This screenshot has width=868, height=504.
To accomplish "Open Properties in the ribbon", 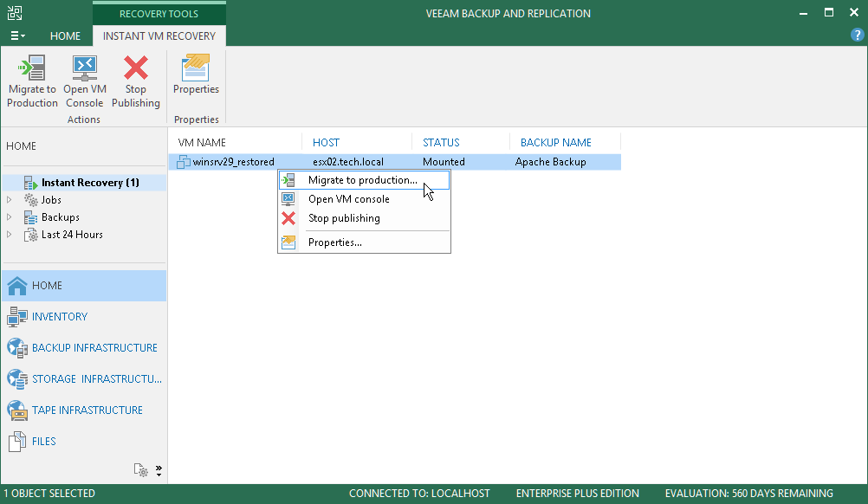I will [x=196, y=75].
